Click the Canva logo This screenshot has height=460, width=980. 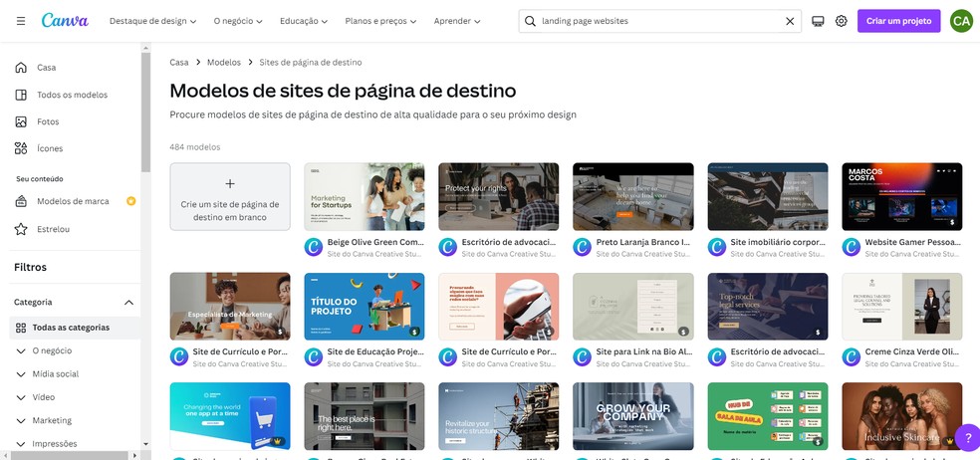tap(65, 21)
